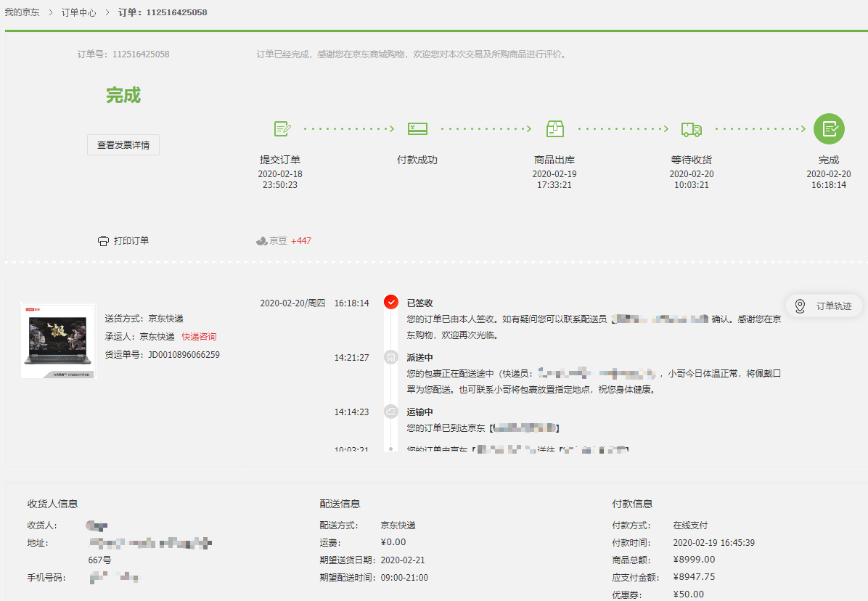Click the 付款信息 section heading

(x=632, y=504)
